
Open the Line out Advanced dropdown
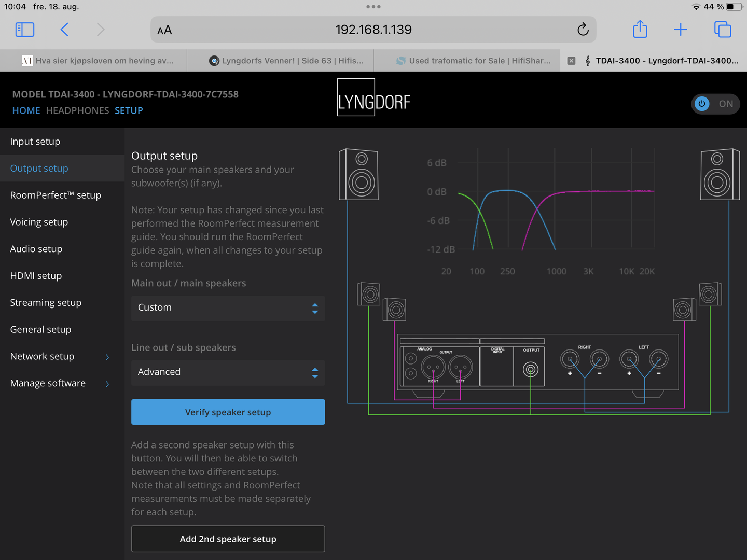pos(228,372)
